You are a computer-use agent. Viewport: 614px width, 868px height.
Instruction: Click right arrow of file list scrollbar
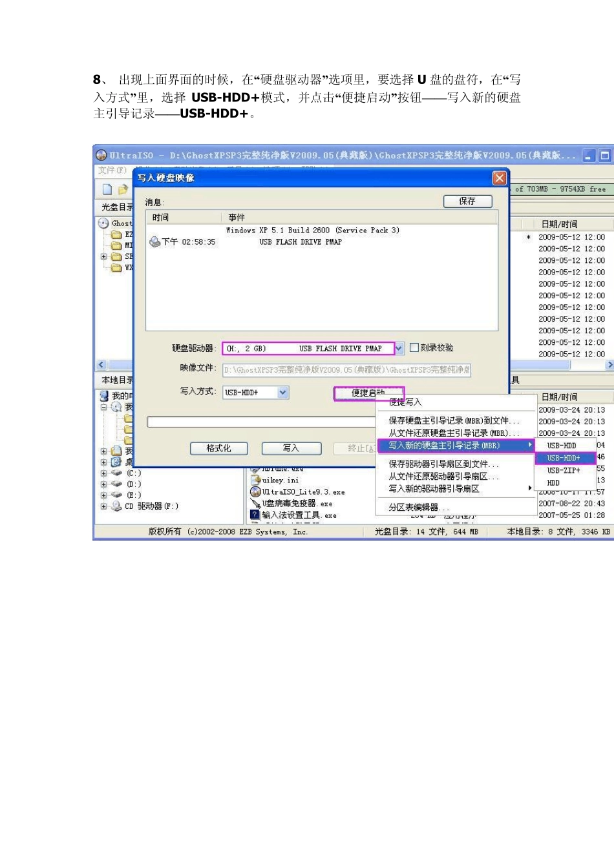(609, 365)
